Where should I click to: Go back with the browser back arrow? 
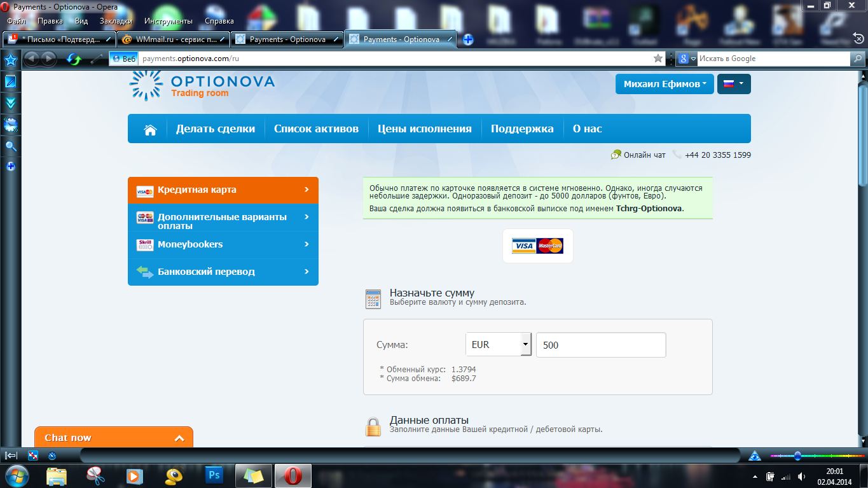[32, 59]
